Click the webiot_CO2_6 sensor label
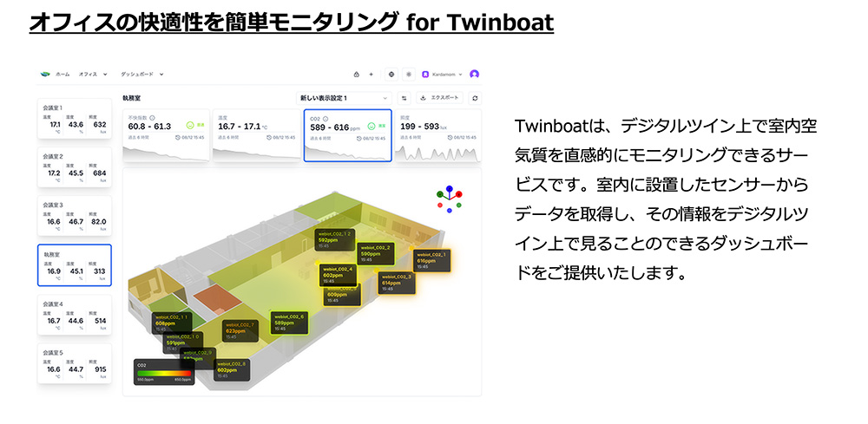Viewport: 868px width, 424px height. [290, 322]
